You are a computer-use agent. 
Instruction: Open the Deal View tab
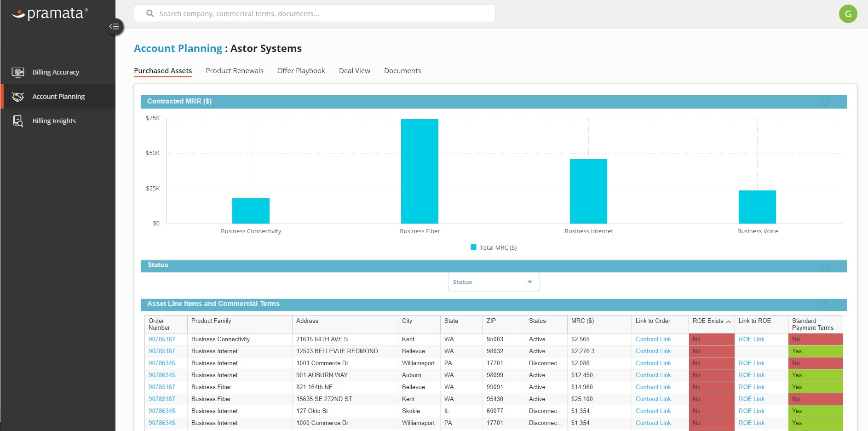355,70
